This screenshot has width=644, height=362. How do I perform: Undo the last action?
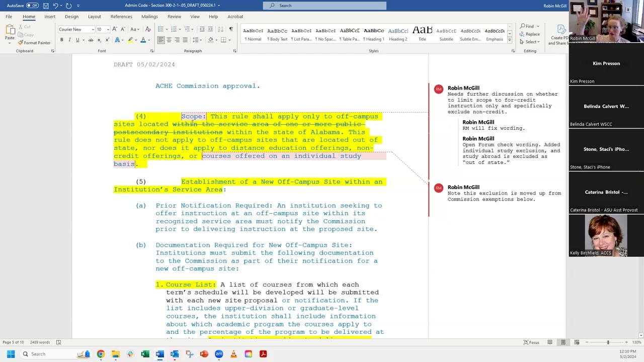tap(55, 6)
